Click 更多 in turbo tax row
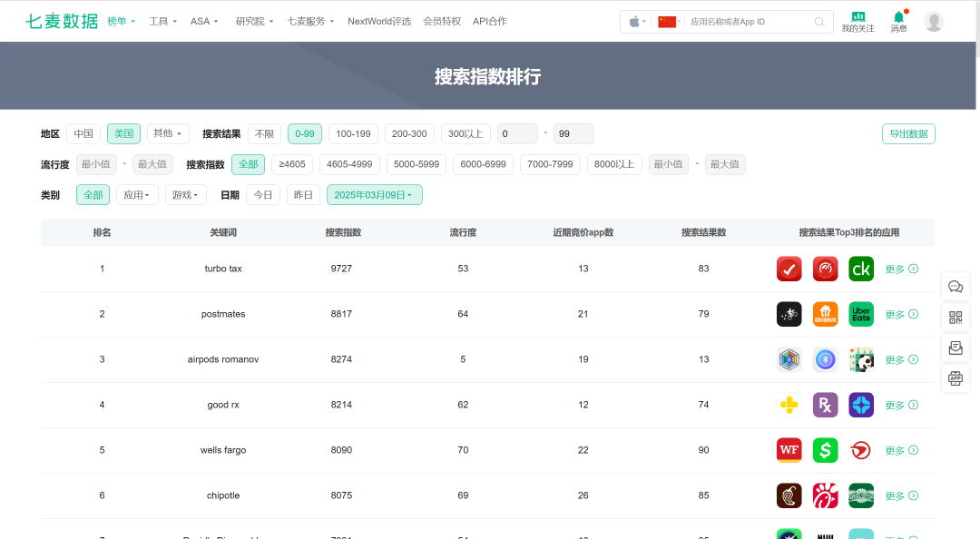980x539 pixels. (902, 269)
